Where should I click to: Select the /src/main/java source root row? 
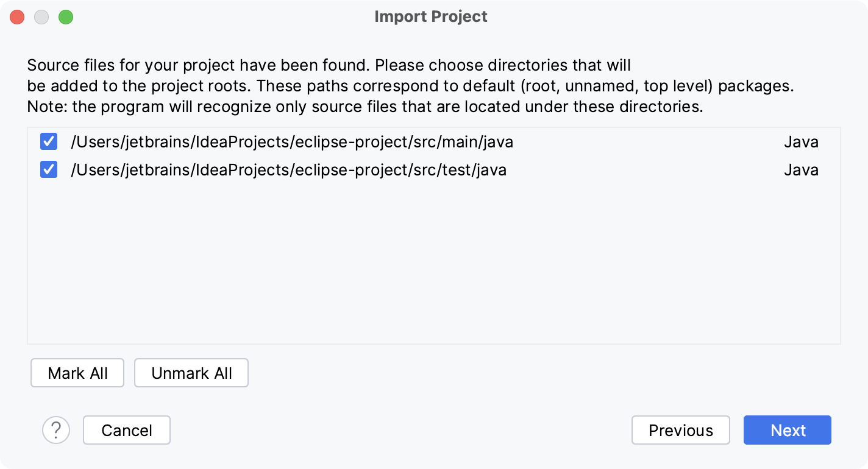coord(291,142)
